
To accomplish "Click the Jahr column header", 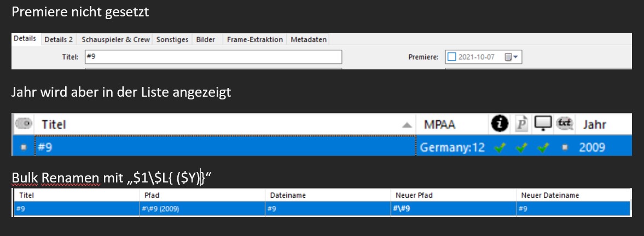I will coord(594,124).
